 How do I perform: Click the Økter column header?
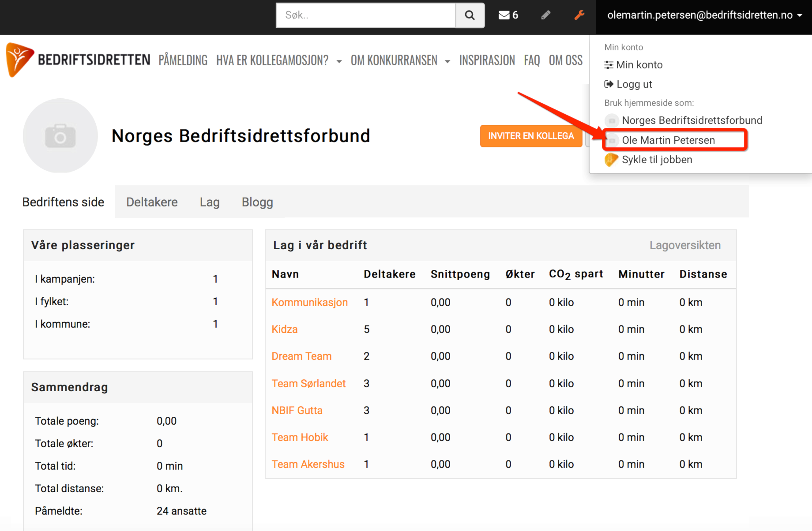(x=520, y=274)
